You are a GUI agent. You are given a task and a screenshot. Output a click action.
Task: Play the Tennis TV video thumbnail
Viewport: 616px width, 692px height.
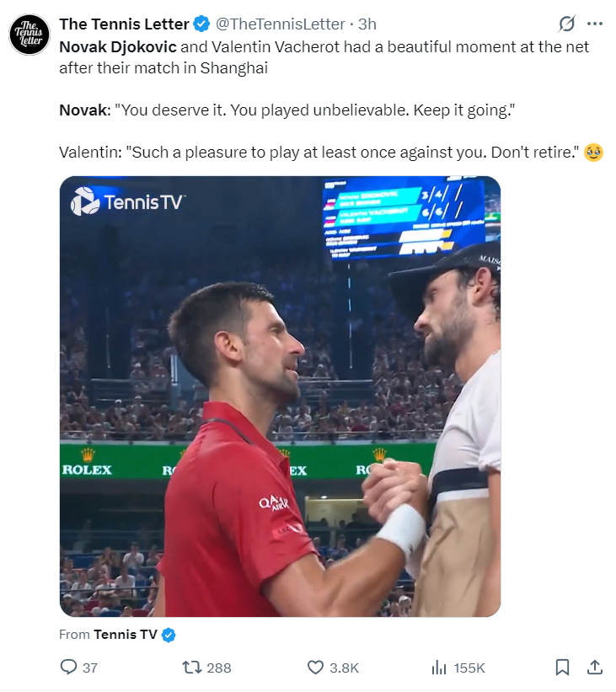point(281,396)
